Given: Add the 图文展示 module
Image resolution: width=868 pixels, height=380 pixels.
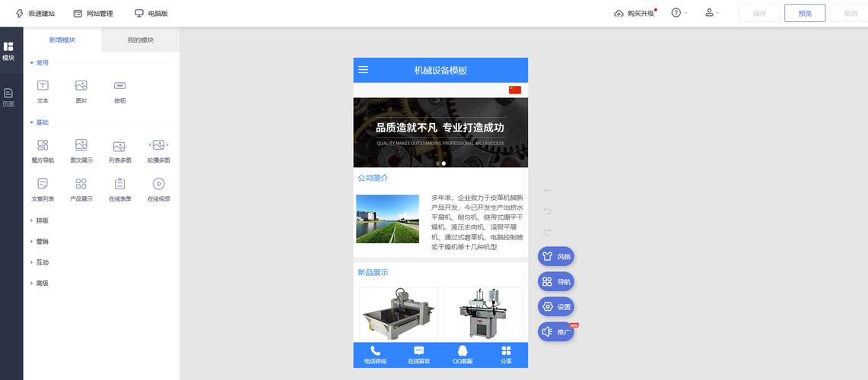Looking at the screenshot, I should (81, 151).
